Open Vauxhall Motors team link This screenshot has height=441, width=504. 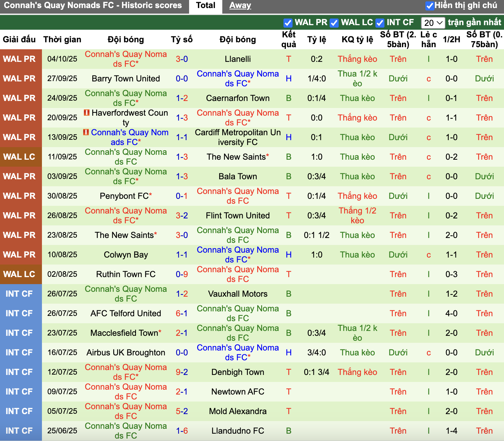[238, 294]
